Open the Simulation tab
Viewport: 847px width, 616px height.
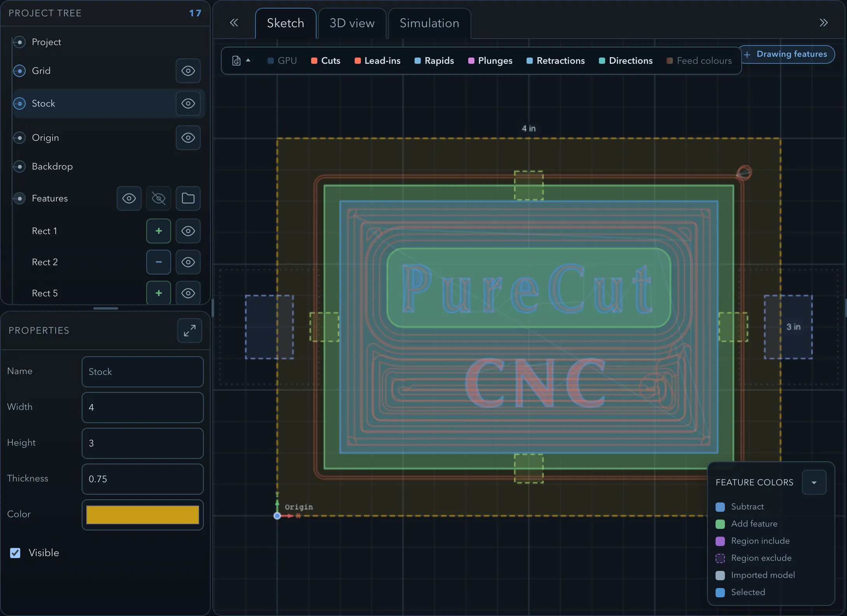(429, 23)
